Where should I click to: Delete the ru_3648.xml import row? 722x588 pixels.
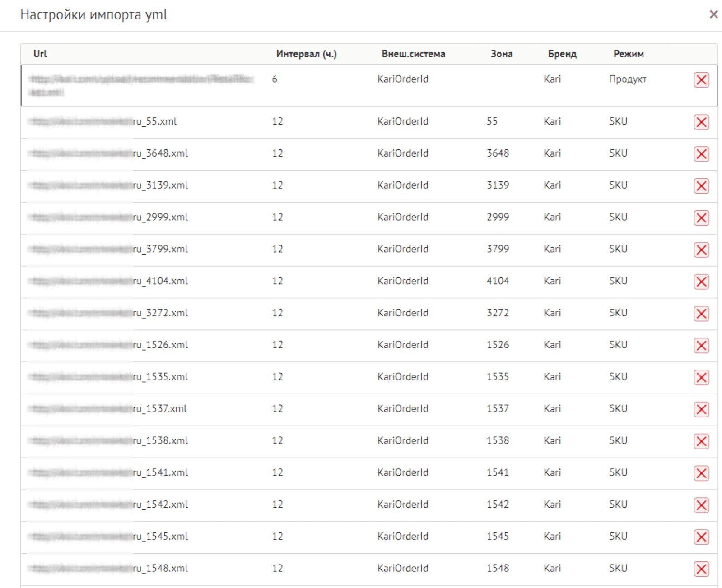pos(701,154)
